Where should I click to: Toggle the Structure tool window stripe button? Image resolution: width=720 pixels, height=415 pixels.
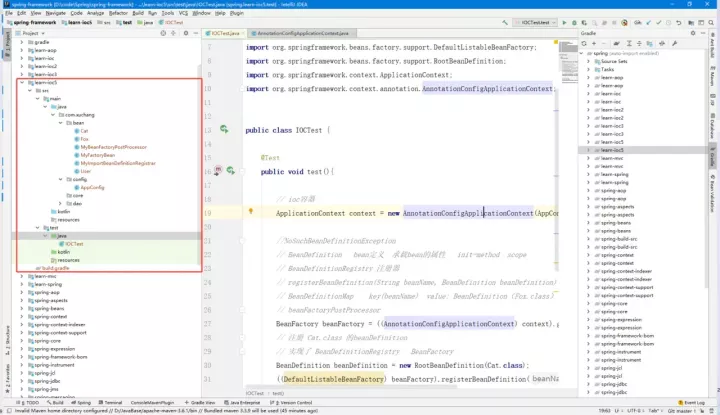pos(7,341)
